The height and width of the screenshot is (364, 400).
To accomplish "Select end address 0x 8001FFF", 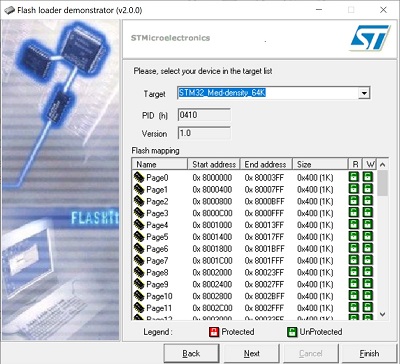I will point(264,261).
